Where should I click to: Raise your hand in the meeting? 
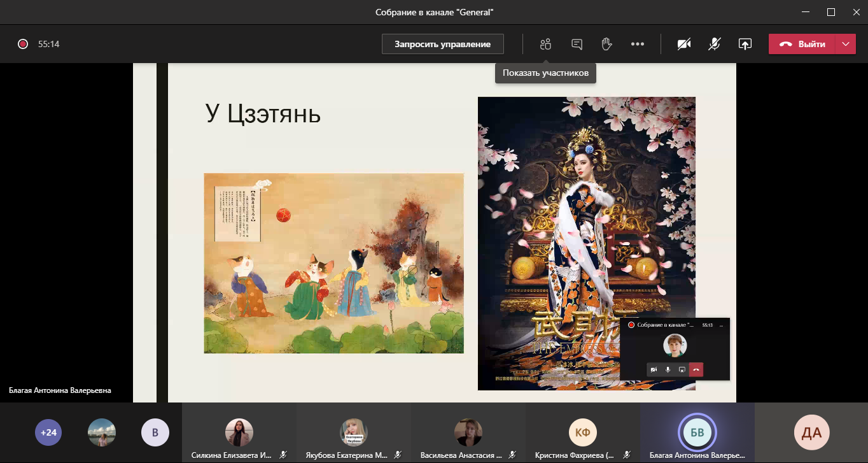(x=606, y=44)
